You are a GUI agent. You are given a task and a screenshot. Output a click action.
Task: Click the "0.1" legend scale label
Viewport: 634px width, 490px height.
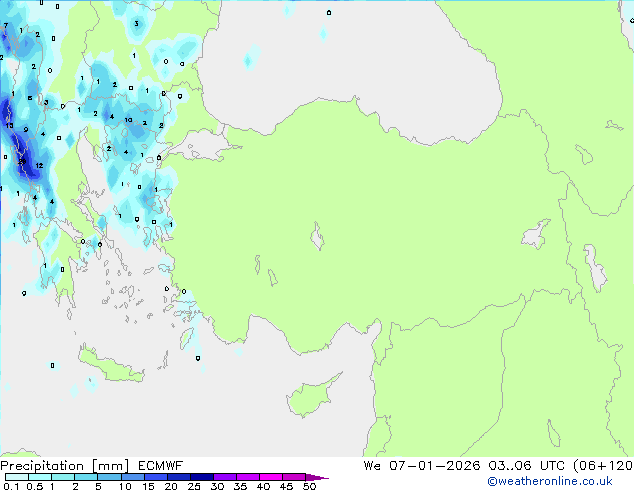11,486
